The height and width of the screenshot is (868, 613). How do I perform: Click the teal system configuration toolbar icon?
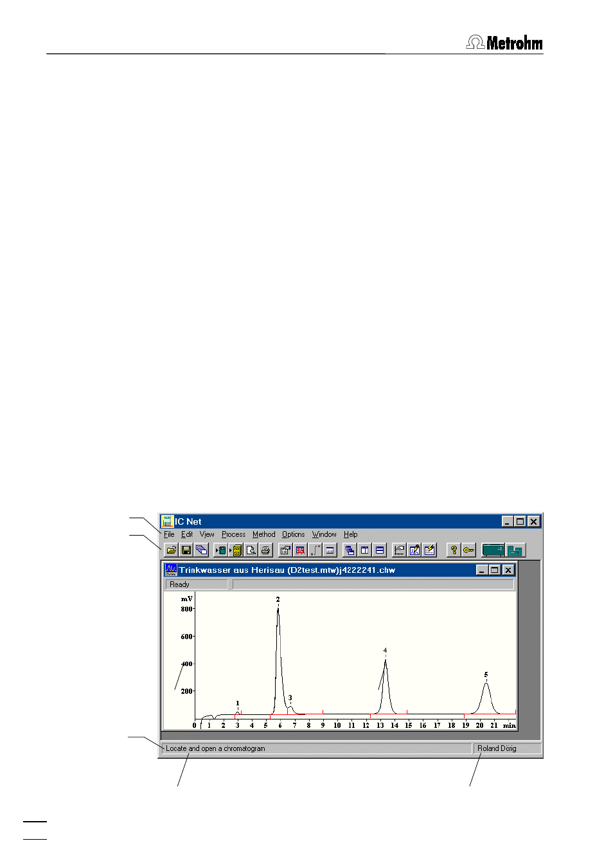coord(515,550)
